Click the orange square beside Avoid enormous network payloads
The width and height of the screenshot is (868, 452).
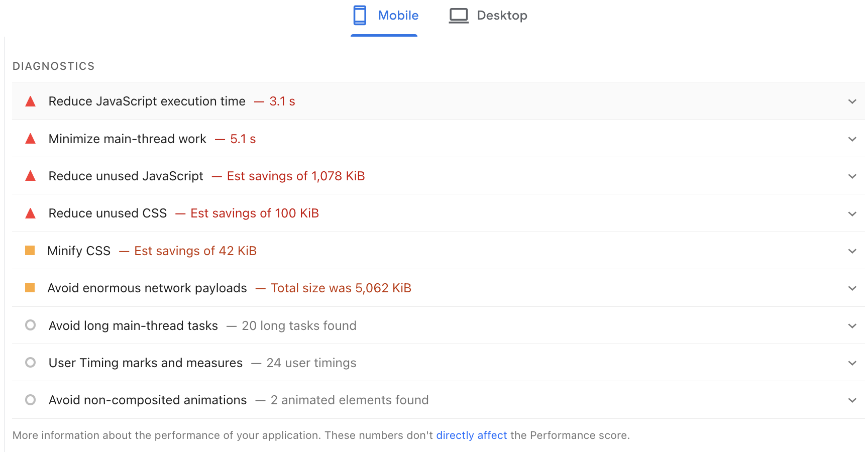pos(30,288)
